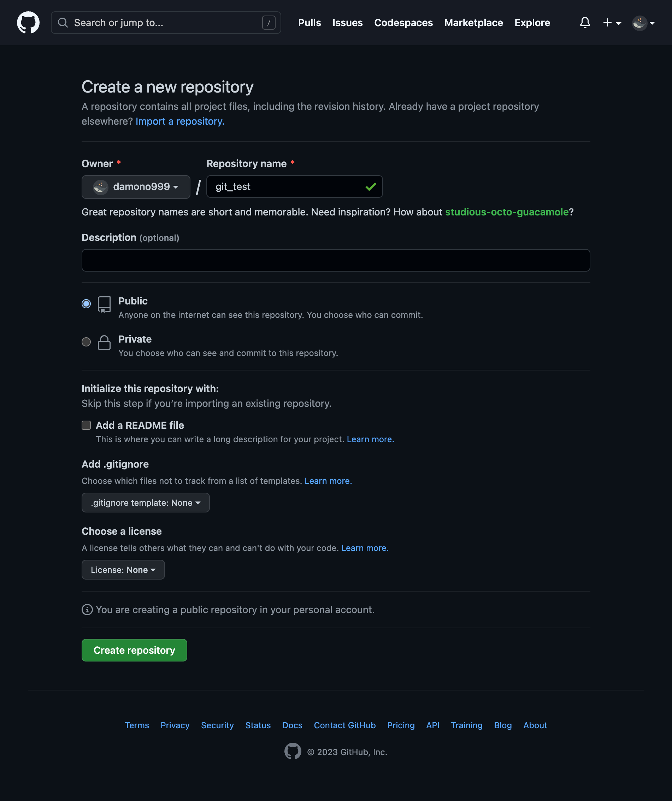Image resolution: width=672 pixels, height=801 pixels.
Task: Select the Public visibility radio button
Action: pos(86,304)
